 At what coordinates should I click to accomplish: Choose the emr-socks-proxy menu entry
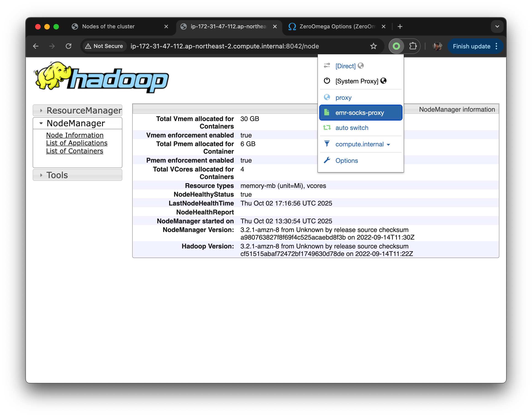click(359, 113)
